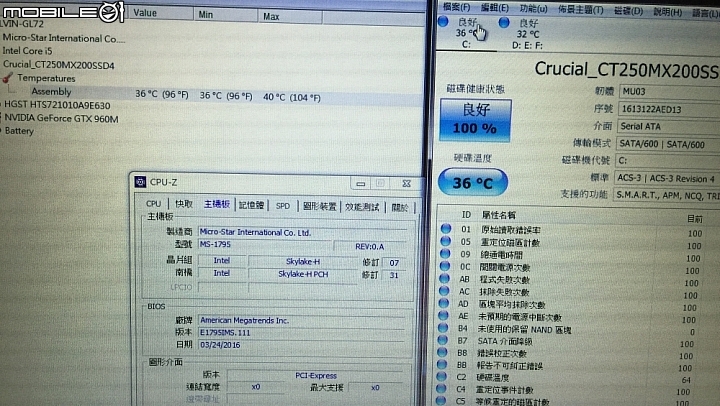Open the 功能(u) menu

tap(533, 8)
